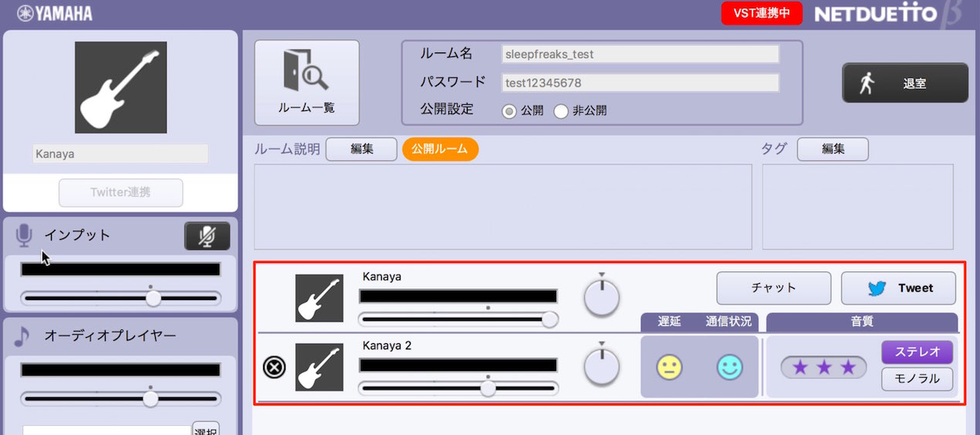Click the music note audio player icon
Screen dimensions: 980x435
pos(22,336)
